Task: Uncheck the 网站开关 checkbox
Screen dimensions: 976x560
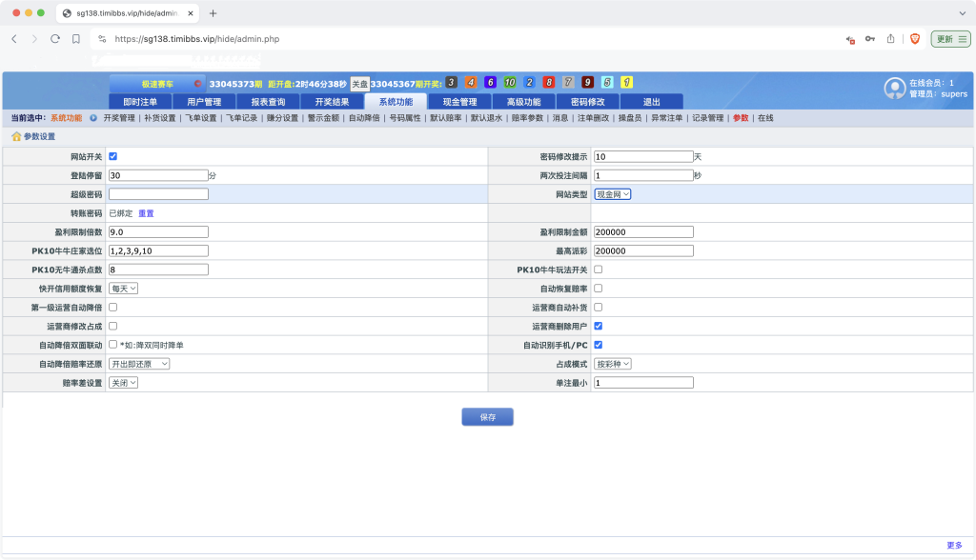Action: (x=112, y=156)
